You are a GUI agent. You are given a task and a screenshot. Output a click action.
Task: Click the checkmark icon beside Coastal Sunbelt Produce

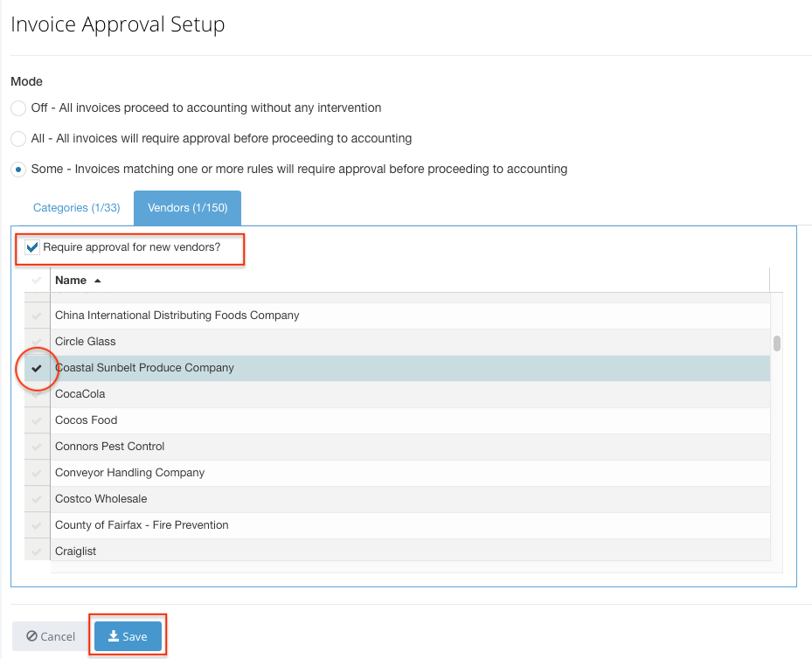[36, 368]
